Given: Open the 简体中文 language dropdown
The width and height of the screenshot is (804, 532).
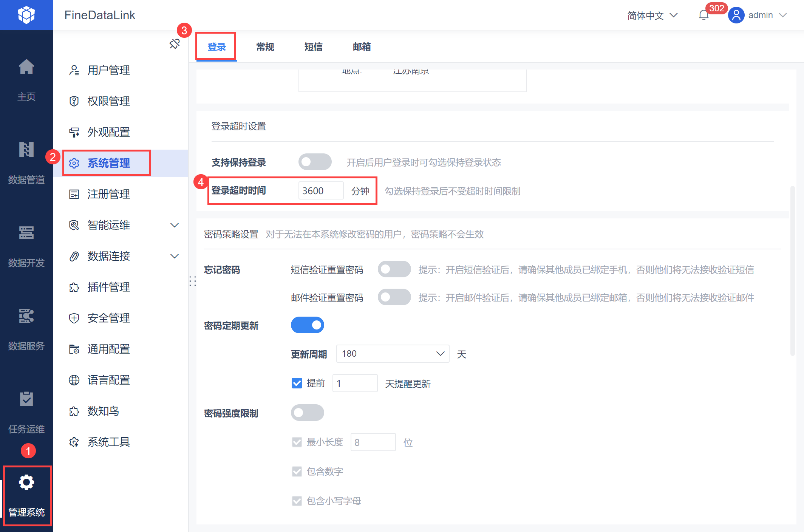Looking at the screenshot, I should (x=652, y=15).
